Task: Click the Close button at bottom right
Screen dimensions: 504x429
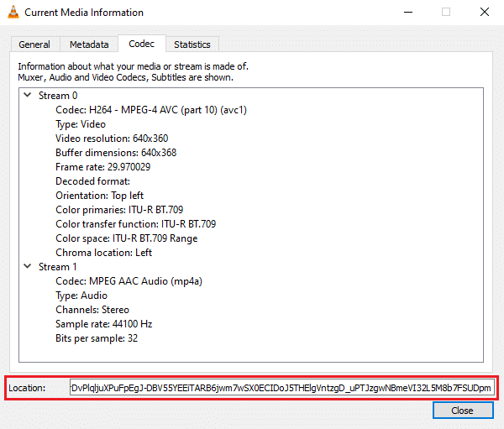Action: point(462,411)
